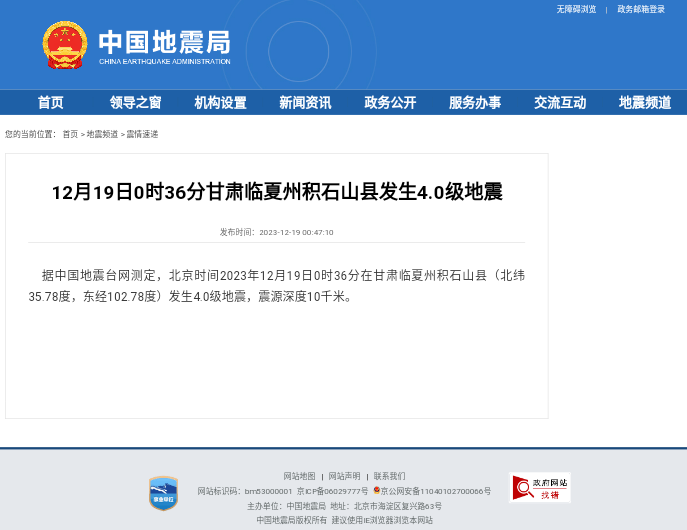Click the blue shield 事业单位 badge in footer

click(x=163, y=493)
